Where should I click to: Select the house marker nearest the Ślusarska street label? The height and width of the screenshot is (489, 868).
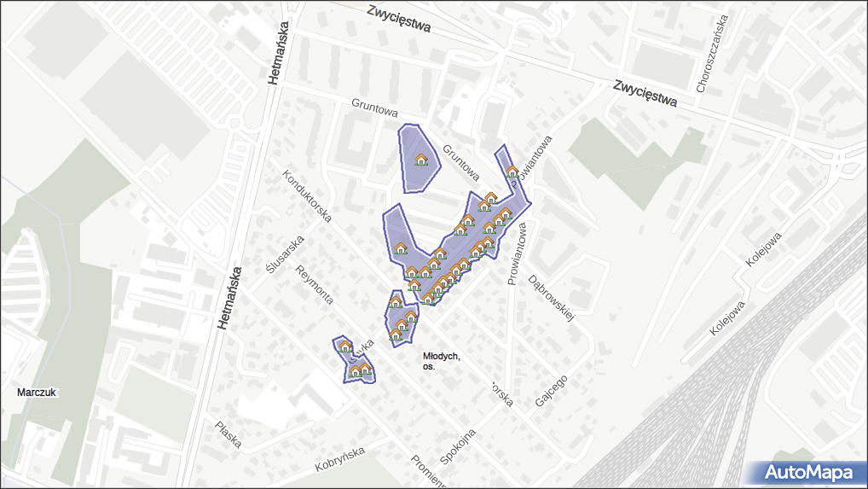(344, 346)
